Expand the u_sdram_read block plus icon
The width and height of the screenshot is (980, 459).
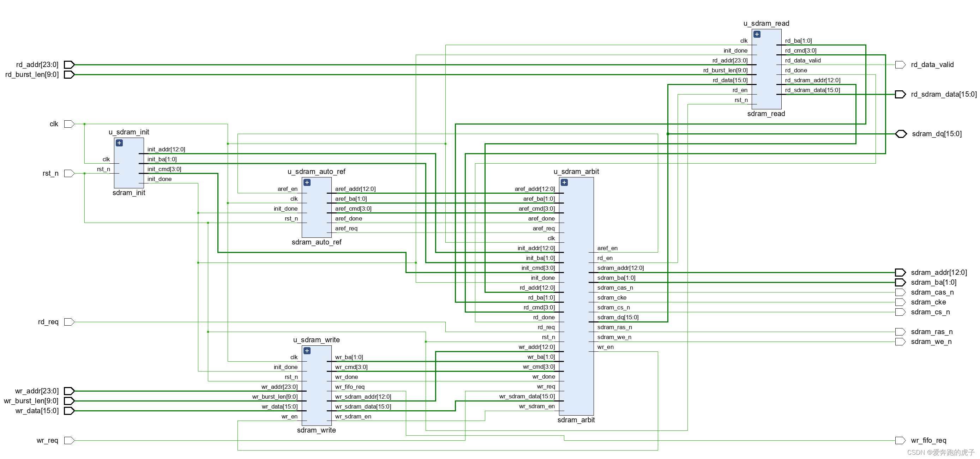point(757,34)
